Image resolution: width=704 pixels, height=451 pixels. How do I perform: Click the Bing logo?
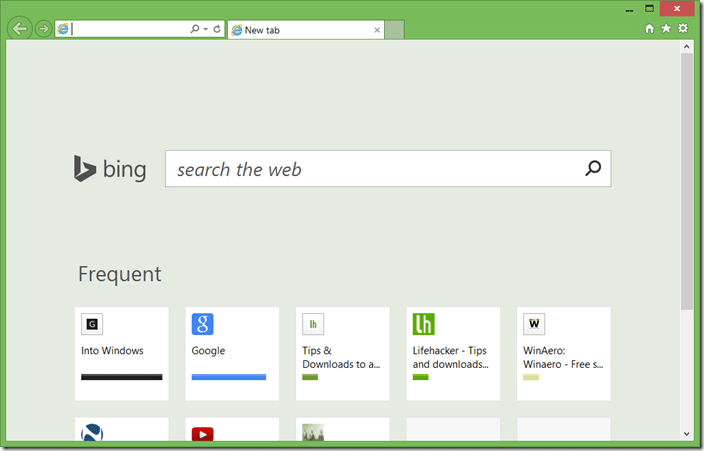pyautogui.click(x=110, y=169)
